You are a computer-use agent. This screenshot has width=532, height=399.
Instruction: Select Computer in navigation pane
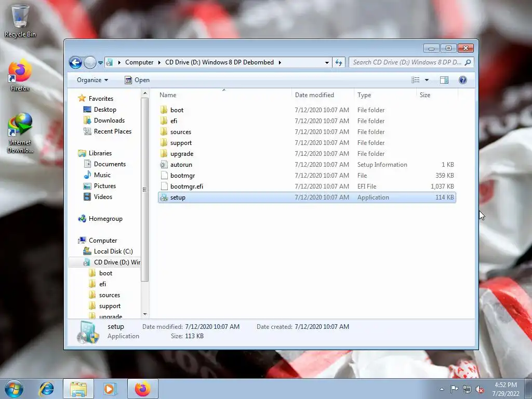point(98,241)
